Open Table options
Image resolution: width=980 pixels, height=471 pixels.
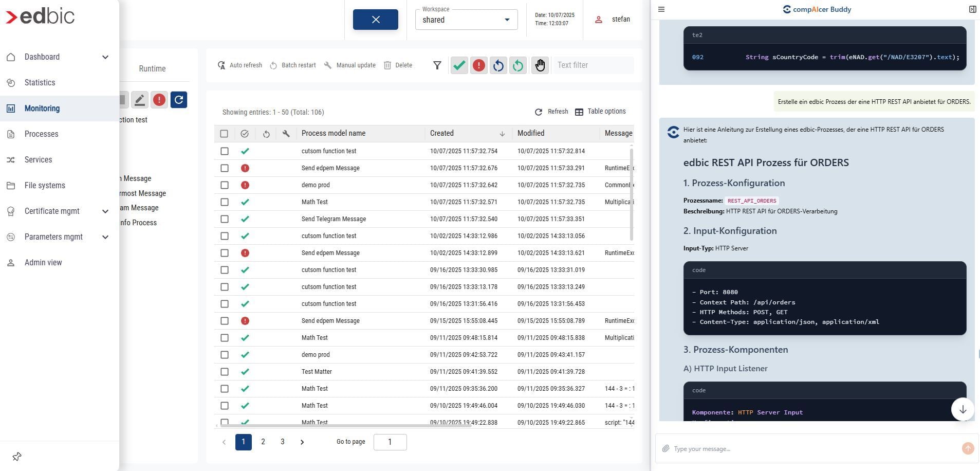click(600, 112)
